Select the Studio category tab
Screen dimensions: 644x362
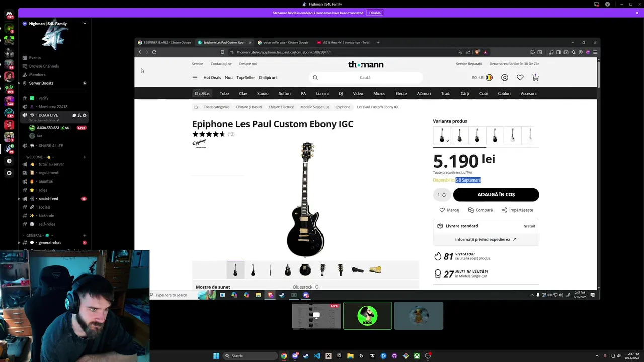[263, 93]
